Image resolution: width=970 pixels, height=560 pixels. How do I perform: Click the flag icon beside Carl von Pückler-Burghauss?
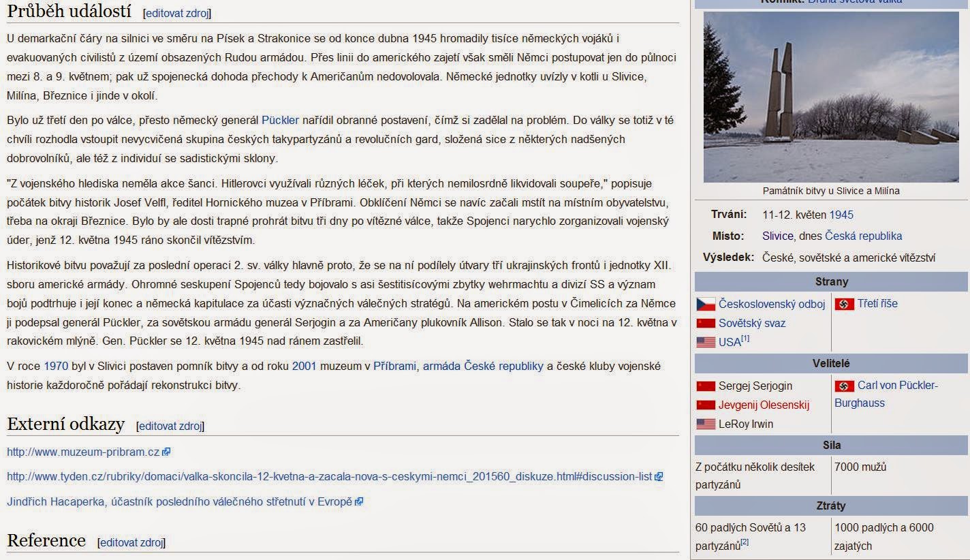(845, 386)
